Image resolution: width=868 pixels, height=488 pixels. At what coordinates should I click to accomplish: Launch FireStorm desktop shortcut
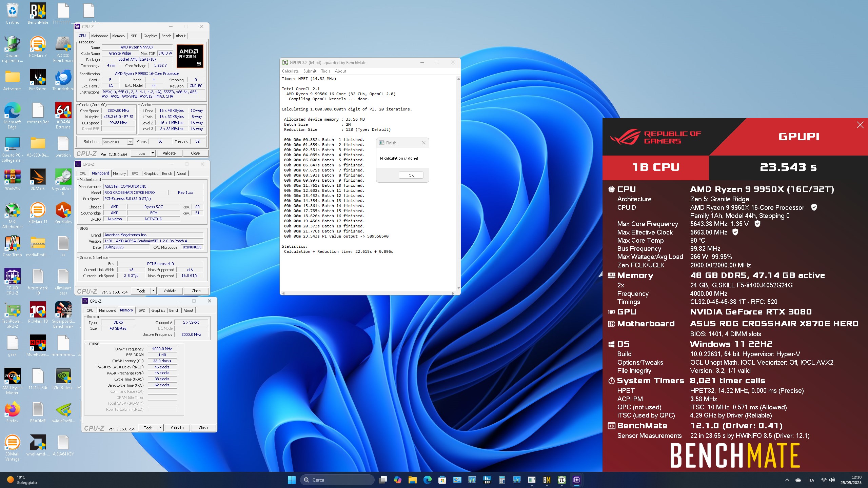pyautogui.click(x=38, y=80)
